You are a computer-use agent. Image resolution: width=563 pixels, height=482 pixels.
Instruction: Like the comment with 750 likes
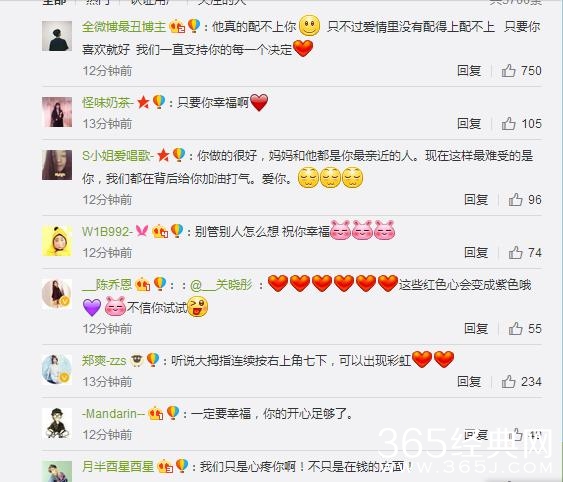508,71
